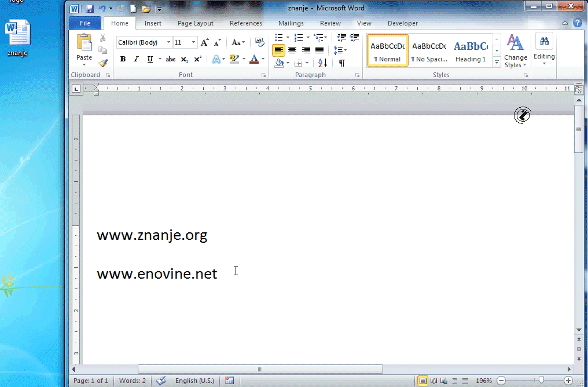Apply the Heading 1 style
The image size is (588, 387).
pos(470,50)
